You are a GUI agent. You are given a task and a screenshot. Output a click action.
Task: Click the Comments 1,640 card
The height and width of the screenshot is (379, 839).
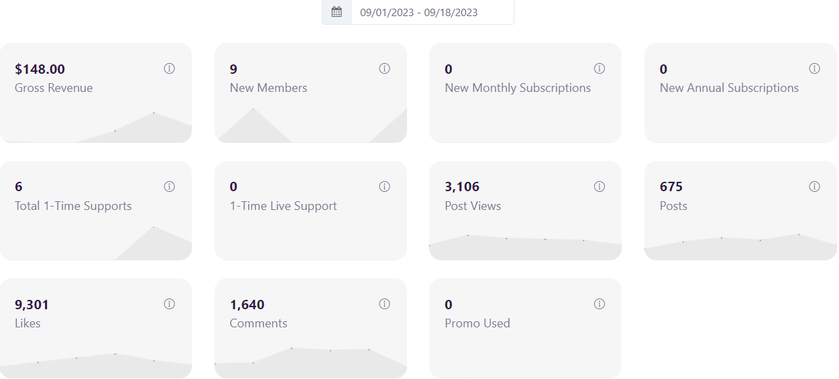311,328
